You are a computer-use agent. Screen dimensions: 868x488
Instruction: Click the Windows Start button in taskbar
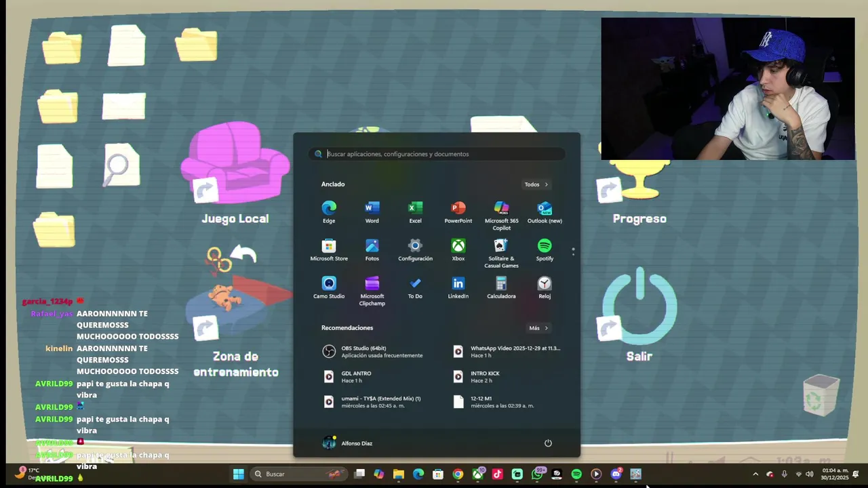click(x=239, y=474)
